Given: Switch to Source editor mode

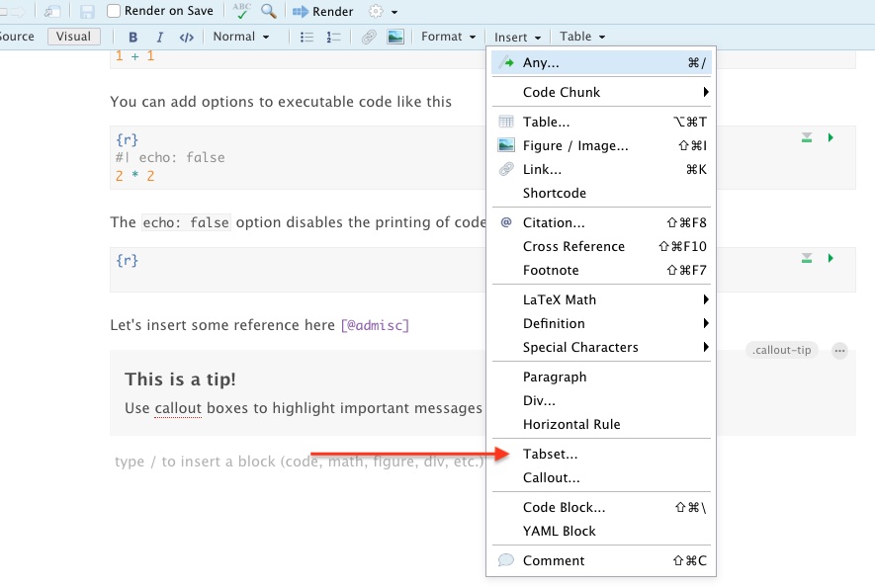Looking at the screenshot, I should [17, 37].
